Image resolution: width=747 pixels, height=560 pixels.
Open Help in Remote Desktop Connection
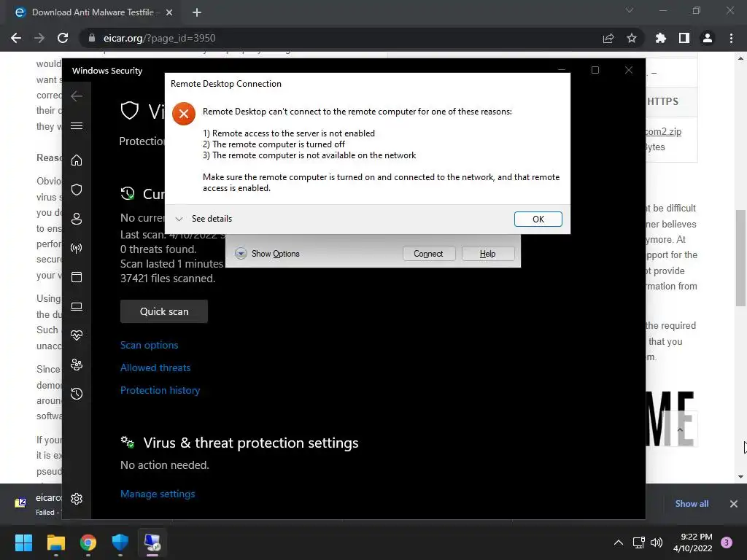pyautogui.click(x=487, y=253)
